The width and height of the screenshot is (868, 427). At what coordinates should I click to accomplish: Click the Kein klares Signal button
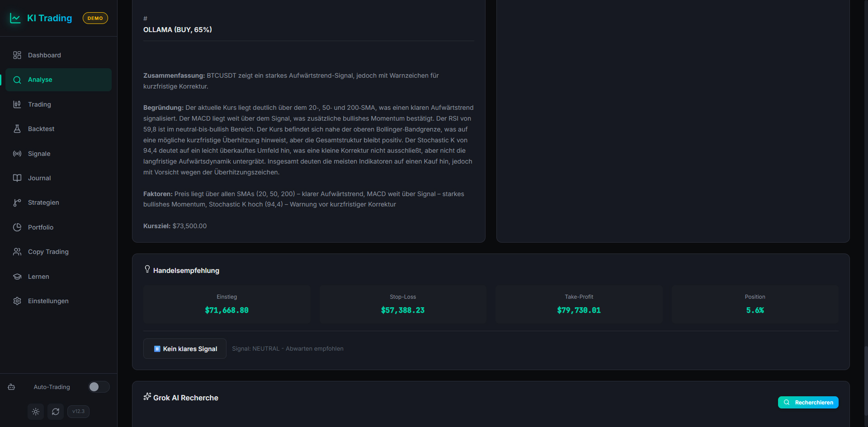pos(185,349)
